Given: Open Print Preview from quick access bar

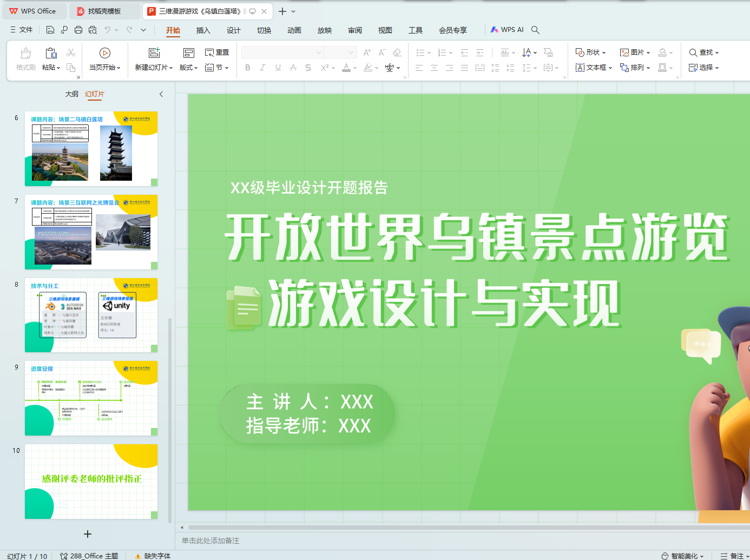Looking at the screenshot, I should (93, 30).
